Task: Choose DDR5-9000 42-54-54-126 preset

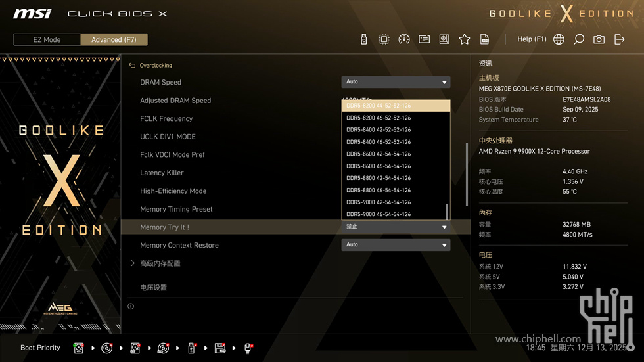Action: click(x=379, y=202)
